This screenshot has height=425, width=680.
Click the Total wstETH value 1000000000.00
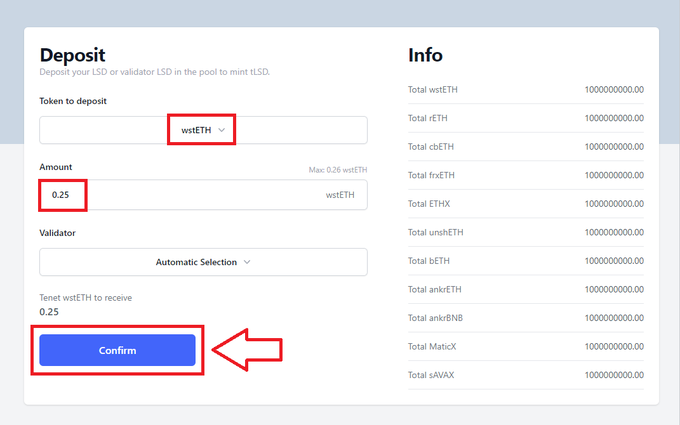click(614, 90)
